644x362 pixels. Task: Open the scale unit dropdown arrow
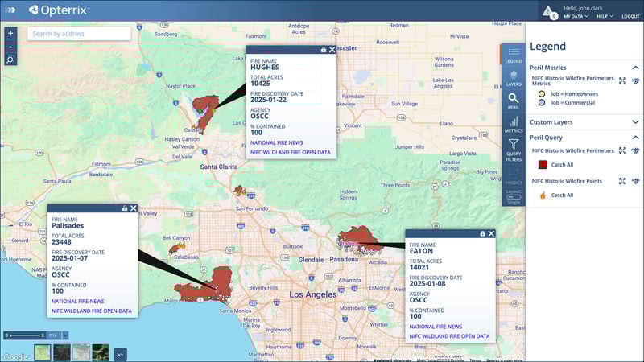click(x=65, y=335)
